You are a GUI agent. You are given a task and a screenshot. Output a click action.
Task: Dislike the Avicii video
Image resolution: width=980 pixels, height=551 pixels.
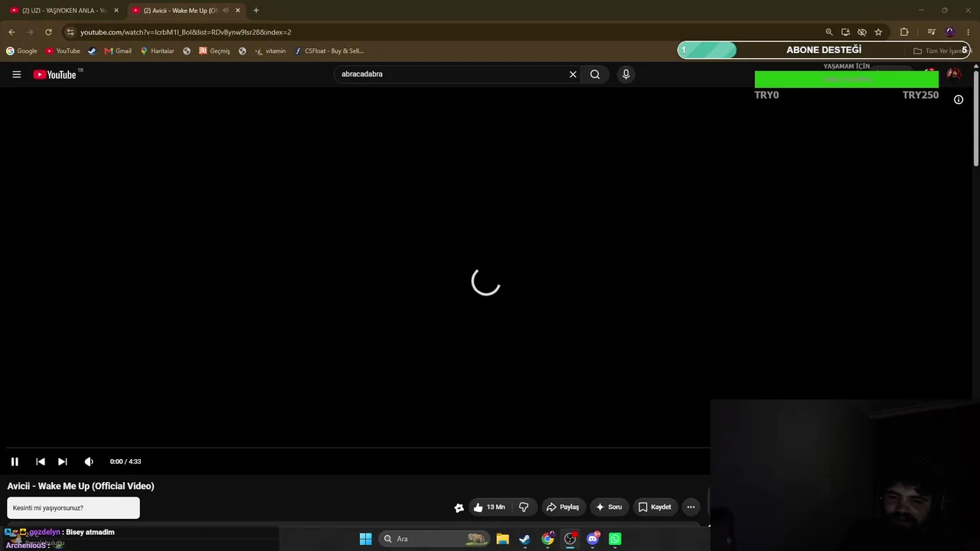524,507
